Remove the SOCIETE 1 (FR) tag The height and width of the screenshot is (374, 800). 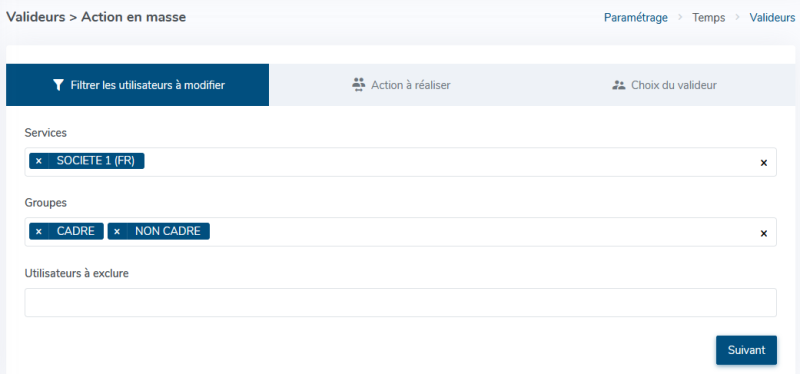[39, 161]
